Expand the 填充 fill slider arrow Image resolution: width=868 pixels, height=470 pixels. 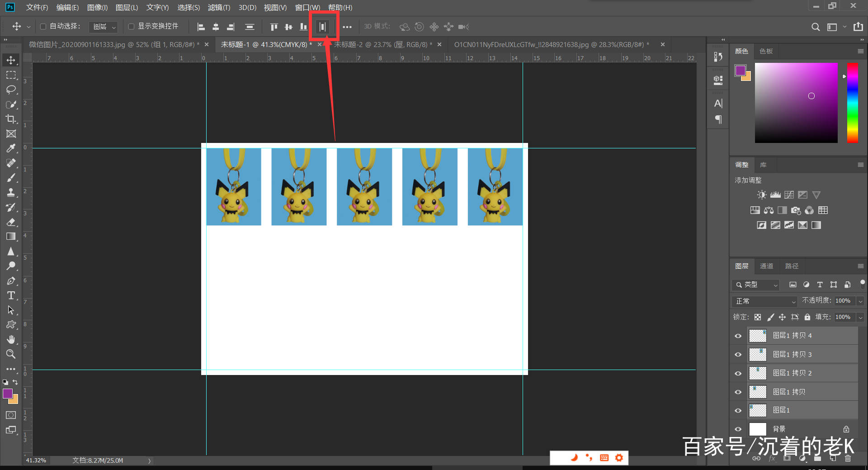pyautogui.click(x=861, y=317)
